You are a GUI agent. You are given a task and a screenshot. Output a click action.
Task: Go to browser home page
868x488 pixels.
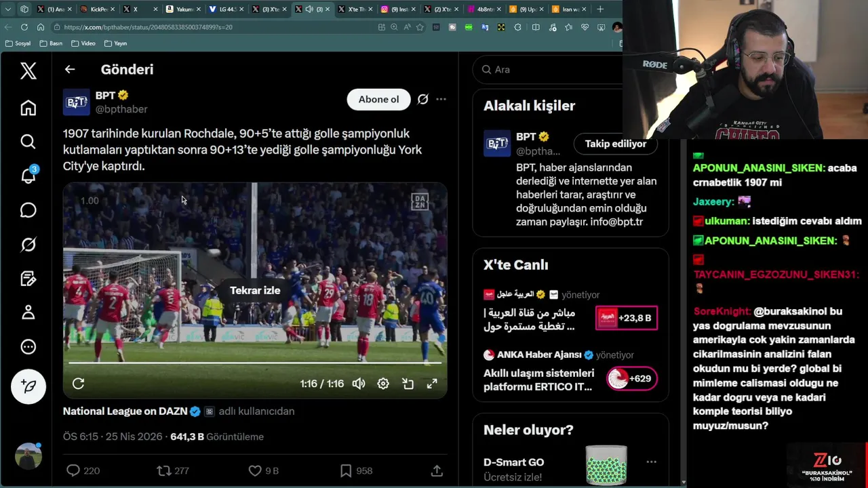[x=41, y=27]
